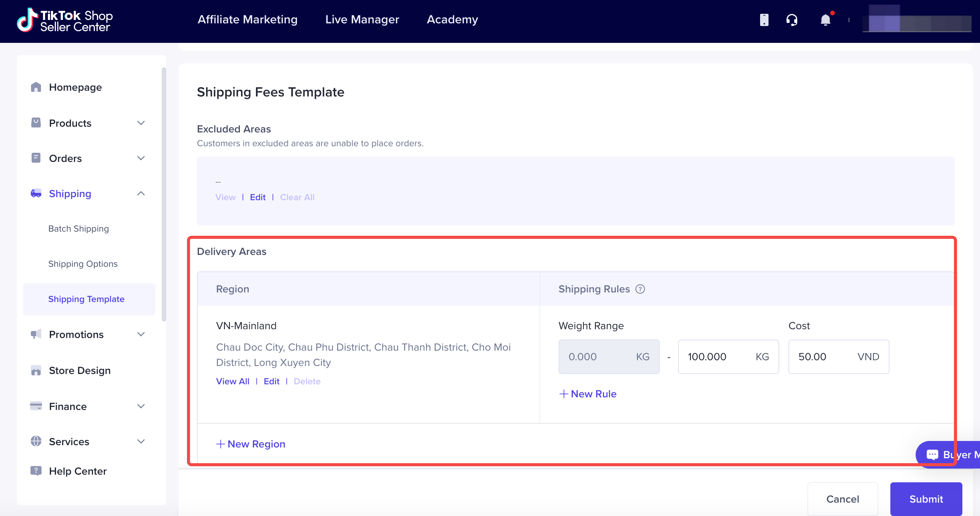Click the Shipping Rules help question icon
This screenshot has width=980, height=516.
pos(640,289)
